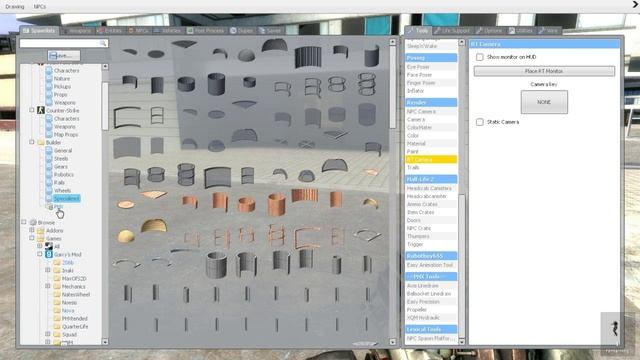640x360 pixels.
Task: Expand the Inaki folder node
Action: pyautogui.click(x=48, y=270)
